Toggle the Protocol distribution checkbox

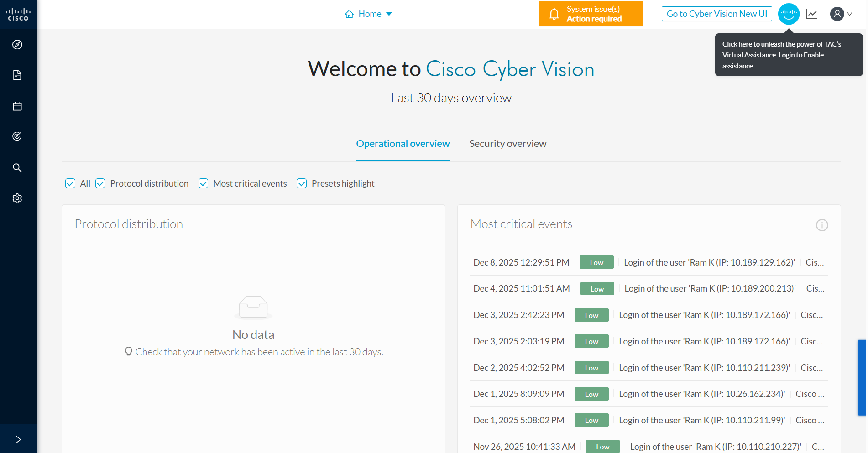pyautogui.click(x=100, y=183)
